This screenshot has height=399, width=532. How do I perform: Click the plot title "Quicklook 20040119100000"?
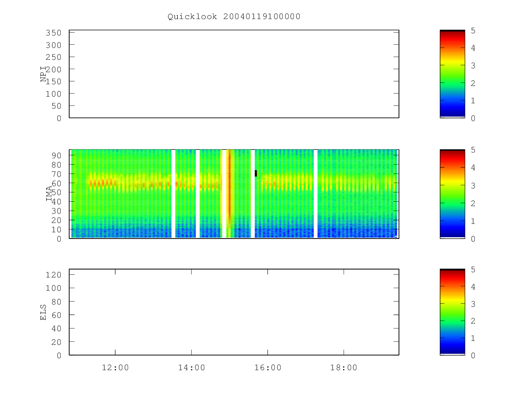(x=234, y=17)
